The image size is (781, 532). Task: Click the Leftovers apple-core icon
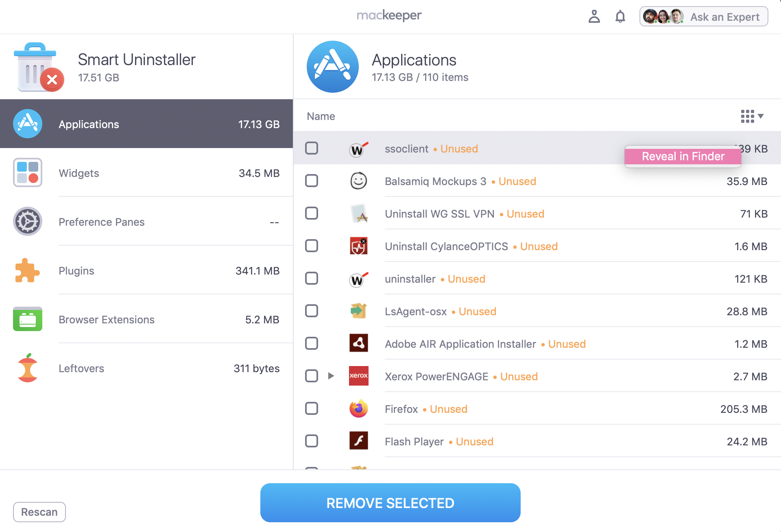click(28, 368)
